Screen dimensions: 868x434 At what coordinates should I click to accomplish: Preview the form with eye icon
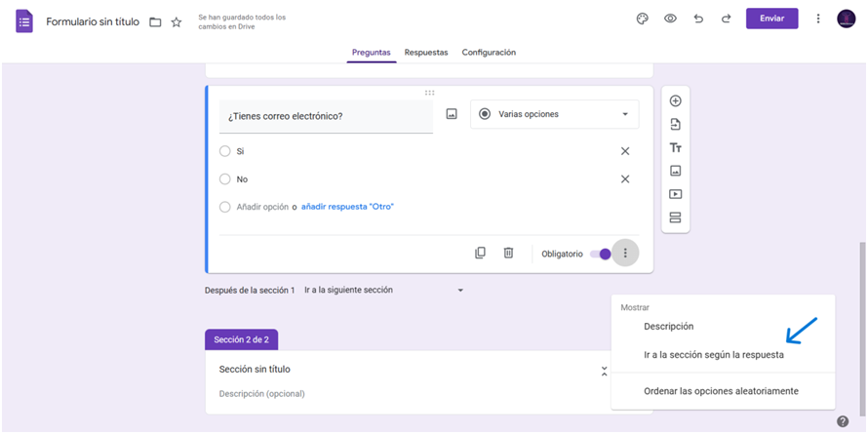[670, 19]
